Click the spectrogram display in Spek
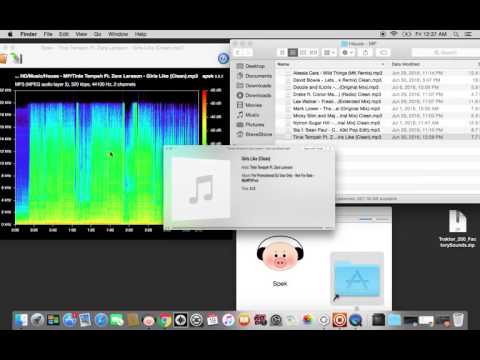The height and width of the screenshot is (360, 480). click(x=107, y=157)
